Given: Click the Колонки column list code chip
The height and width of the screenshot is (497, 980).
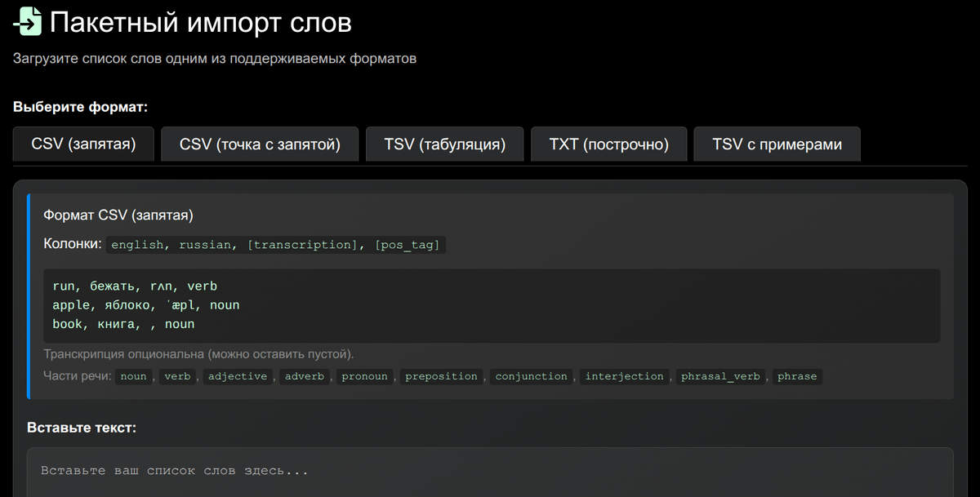Looking at the screenshot, I should [275, 245].
